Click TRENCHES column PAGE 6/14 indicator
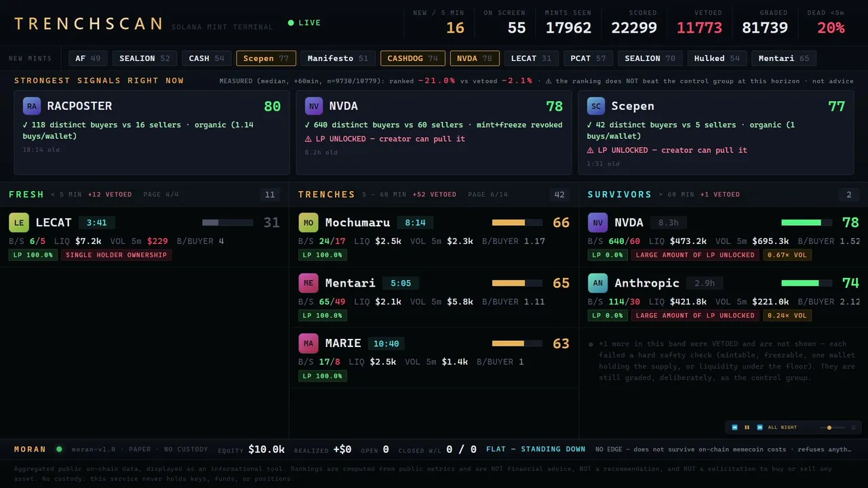This screenshot has width=868, height=488. (488, 195)
